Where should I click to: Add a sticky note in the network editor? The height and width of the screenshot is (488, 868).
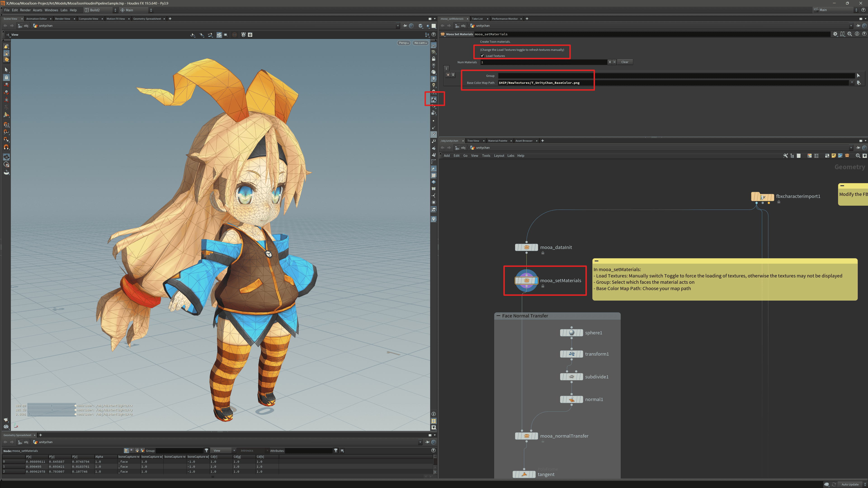[x=834, y=156]
